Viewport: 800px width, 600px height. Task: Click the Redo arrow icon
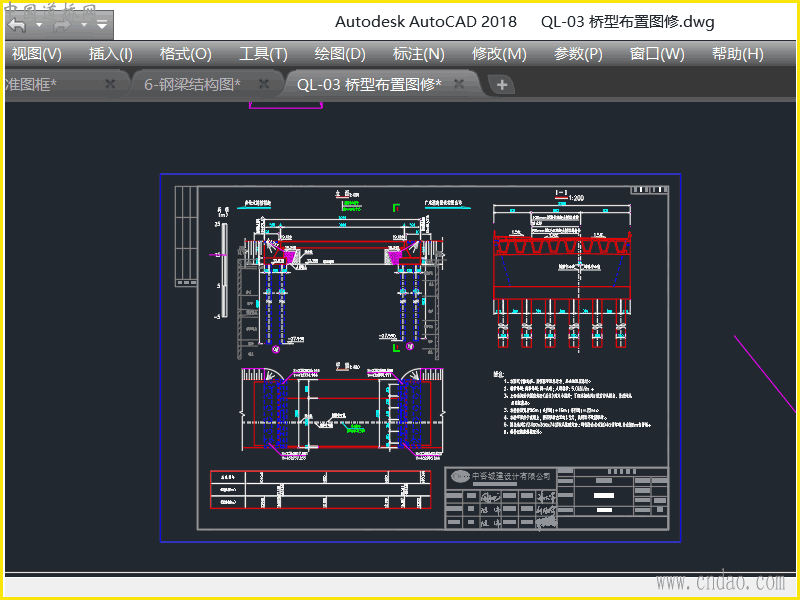[63, 24]
